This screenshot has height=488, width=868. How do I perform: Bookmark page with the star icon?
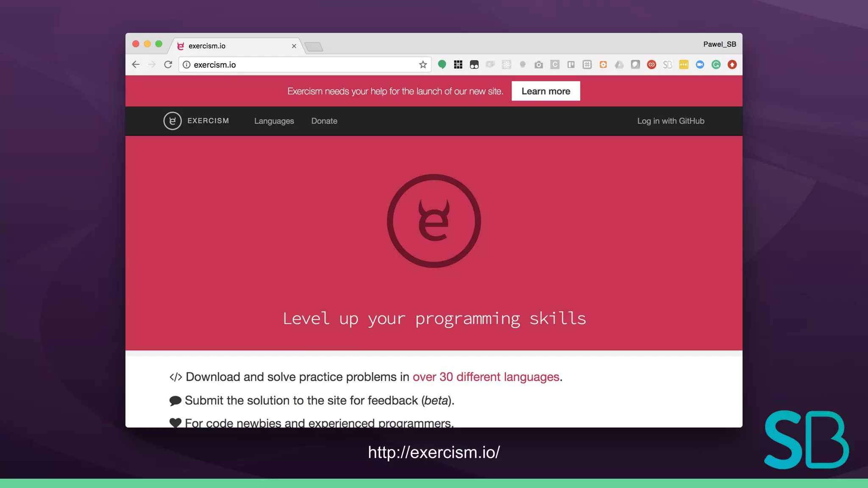tap(423, 65)
